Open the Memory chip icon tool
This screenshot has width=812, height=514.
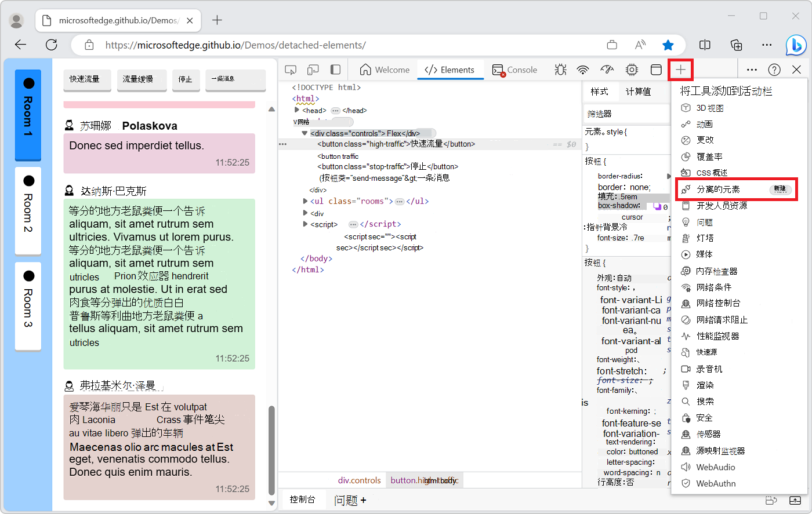click(x=632, y=70)
